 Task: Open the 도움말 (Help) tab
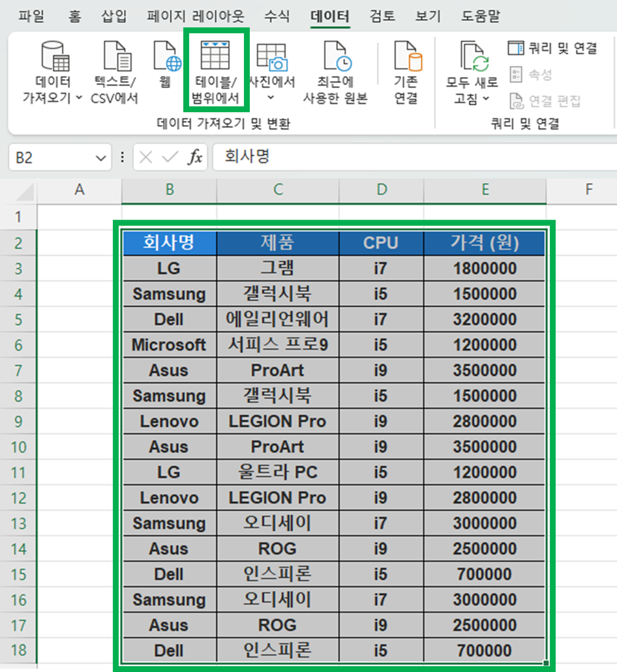pyautogui.click(x=481, y=16)
